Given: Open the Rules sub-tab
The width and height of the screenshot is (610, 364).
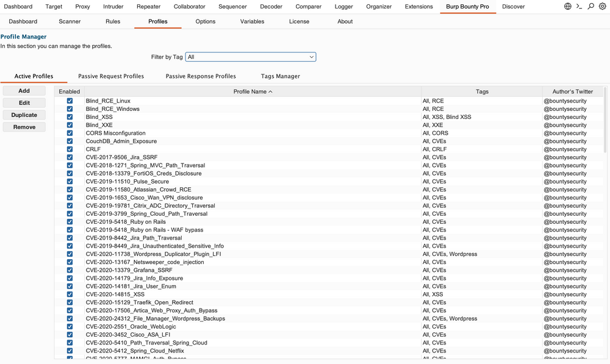Looking at the screenshot, I should click(113, 21).
